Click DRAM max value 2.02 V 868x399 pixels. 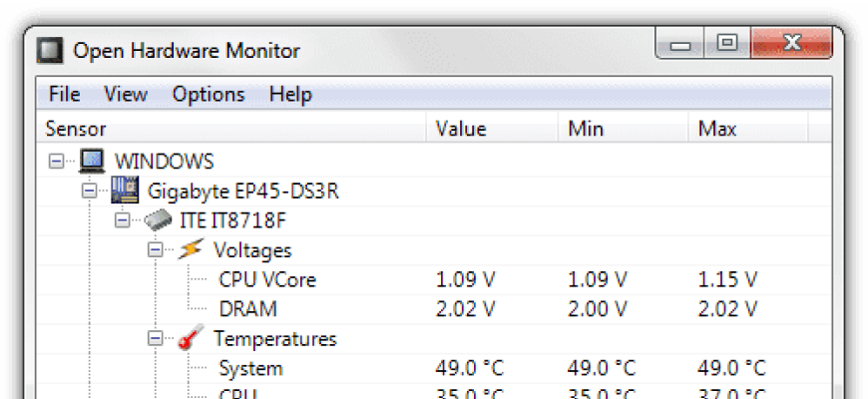tap(727, 309)
